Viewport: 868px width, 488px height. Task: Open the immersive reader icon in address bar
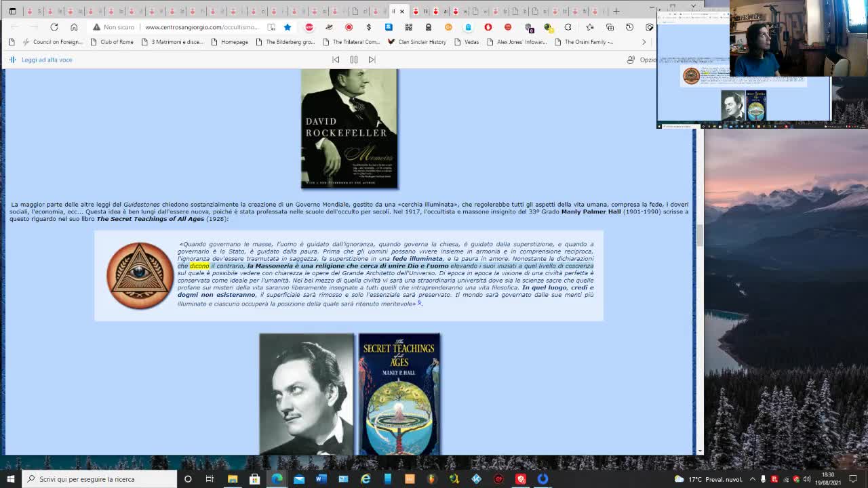point(271,27)
